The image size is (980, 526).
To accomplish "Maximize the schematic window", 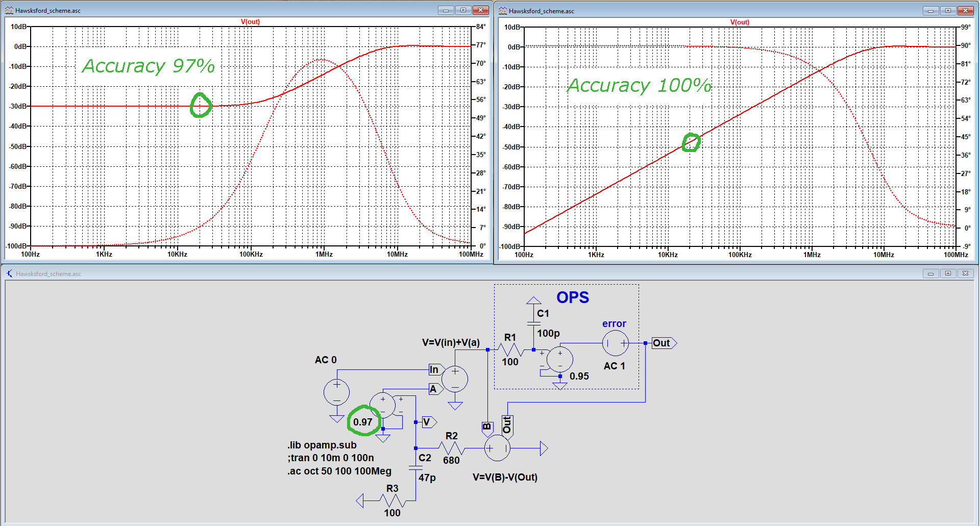I will 948,273.
